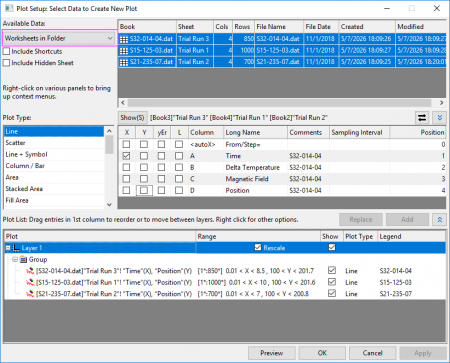
Task: Click the Legend column header
Action: point(411,236)
